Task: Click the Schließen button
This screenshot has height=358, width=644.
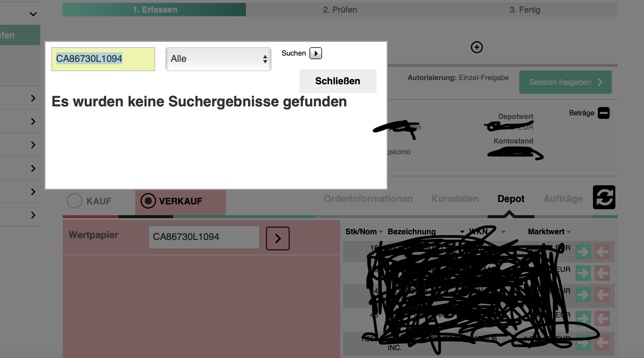Action: [x=338, y=81]
